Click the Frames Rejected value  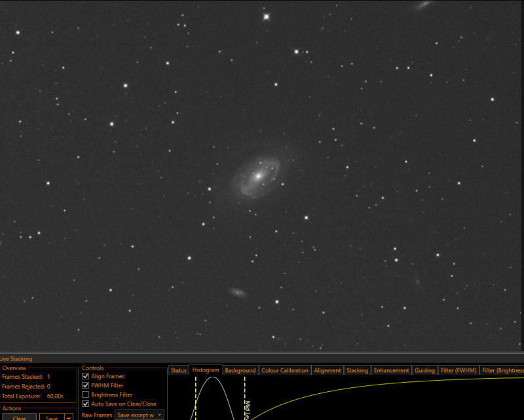[x=48, y=386]
